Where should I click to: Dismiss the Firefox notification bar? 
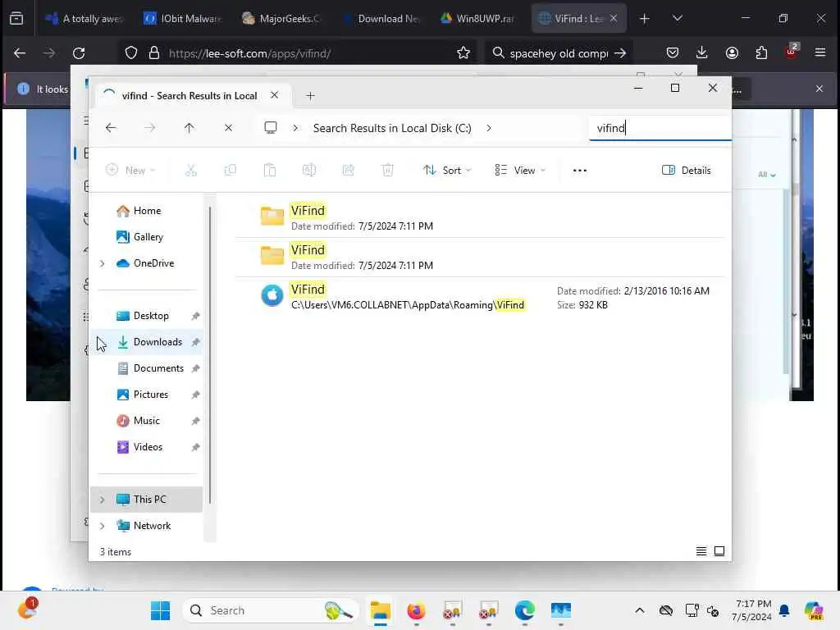click(x=819, y=89)
